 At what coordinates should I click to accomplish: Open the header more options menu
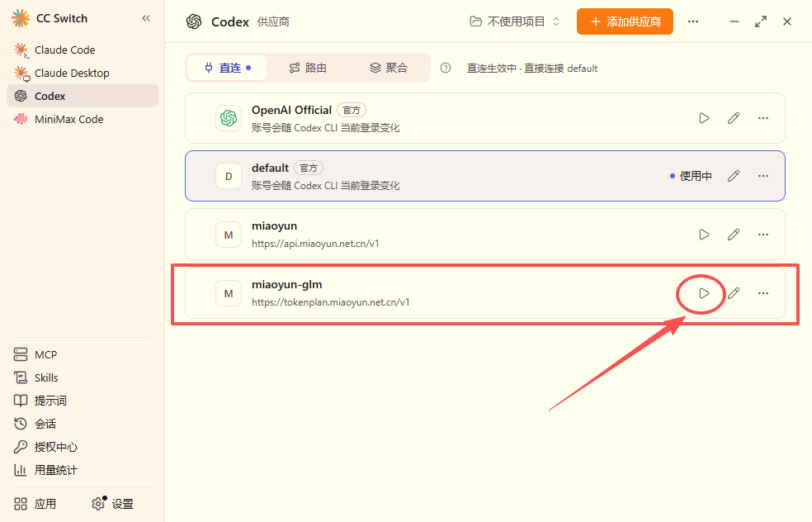click(693, 21)
